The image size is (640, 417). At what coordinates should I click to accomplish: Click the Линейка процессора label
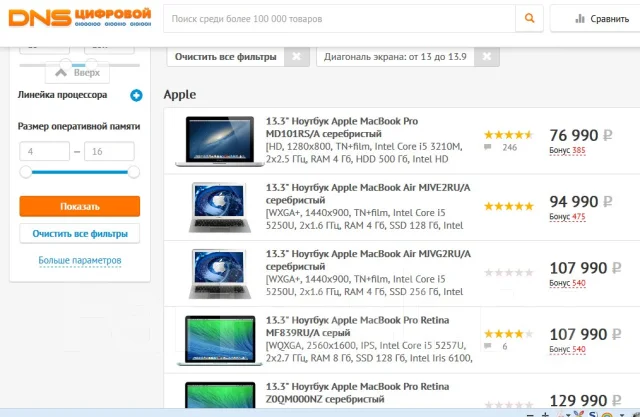[62, 95]
